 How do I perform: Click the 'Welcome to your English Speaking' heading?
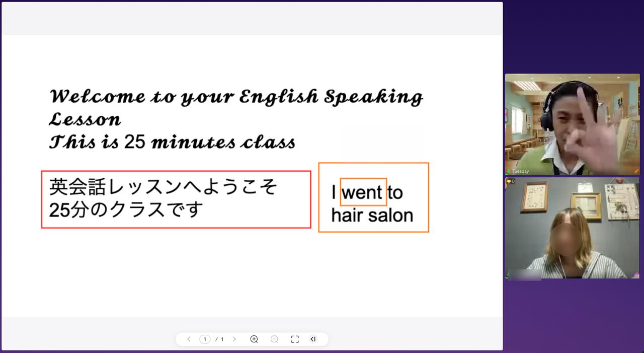[236, 97]
